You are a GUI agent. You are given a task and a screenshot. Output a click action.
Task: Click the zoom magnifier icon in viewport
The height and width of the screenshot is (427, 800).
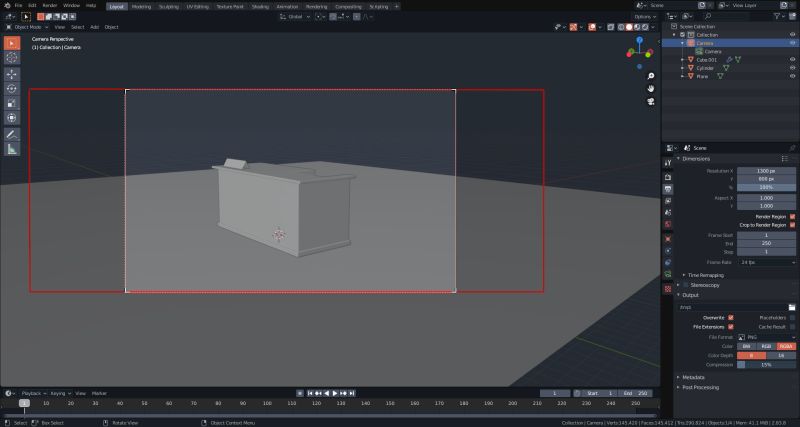click(x=651, y=76)
